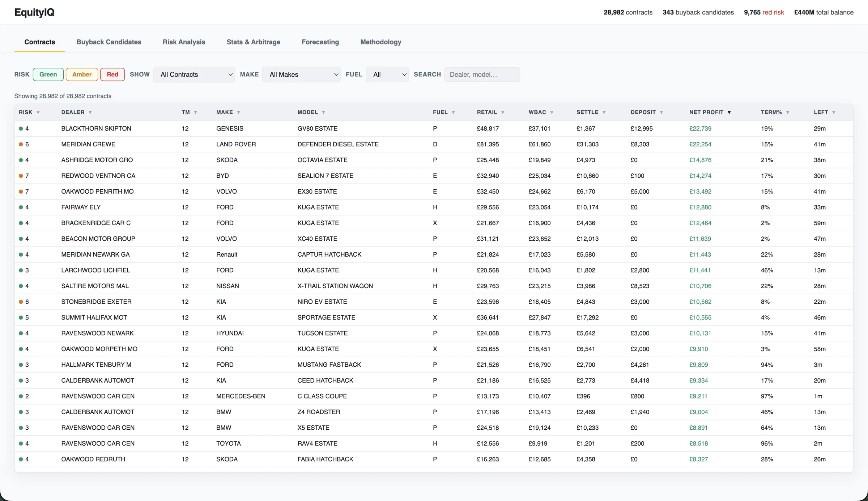This screenshot has width=868, height=501.
Task: Click the EquityIQ logo
Action: (x=34, y=12)
